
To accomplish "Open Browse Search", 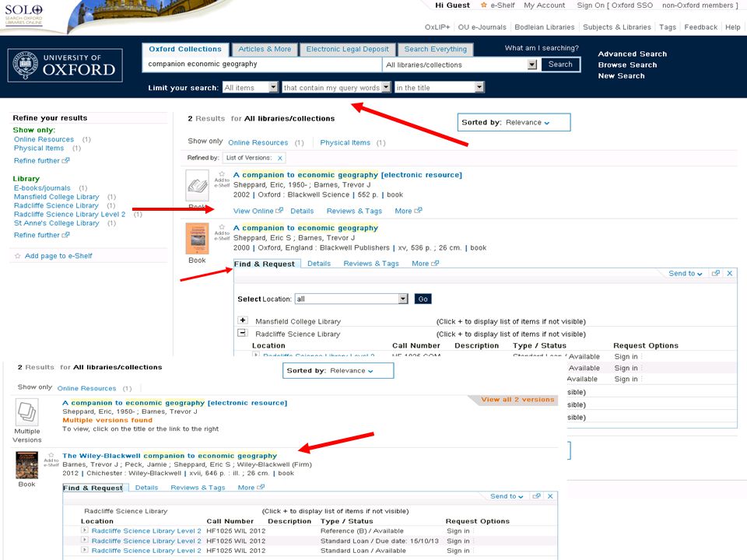I will pos(627,65).
